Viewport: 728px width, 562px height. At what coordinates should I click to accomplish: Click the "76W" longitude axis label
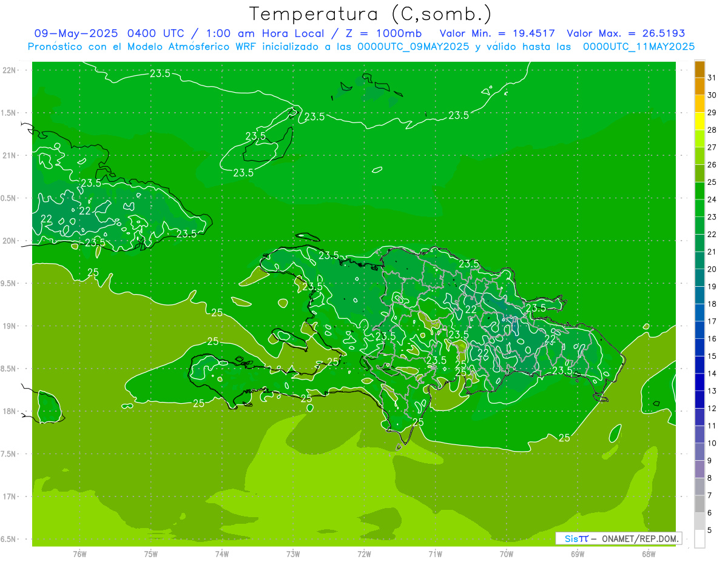tap(80, 554)
